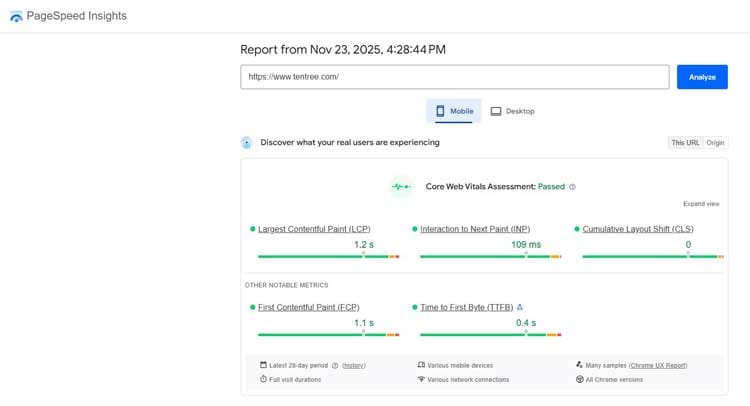Click the TTFB value 0.4 s
The width and height of the screenshot is (750, 406).
(x=526, y=323)
